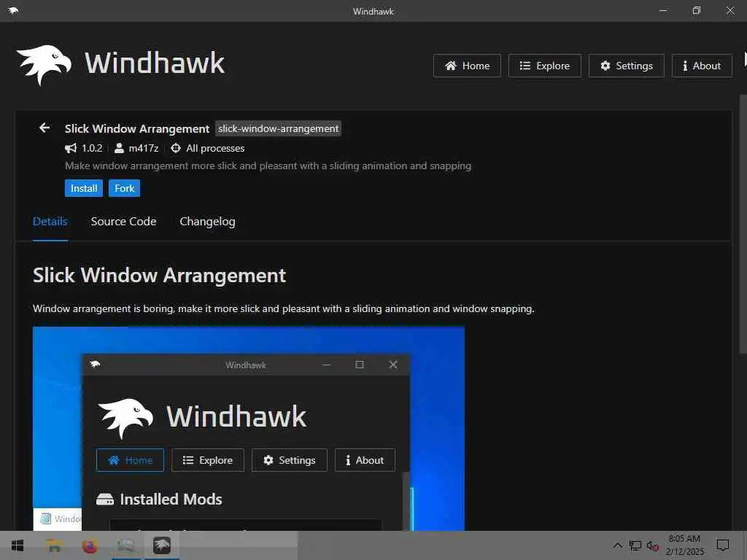Image resolution: width=747 pixels, height=560 pixels.
Task: Click the hawk icon in title bar
Action: [13, 10]
